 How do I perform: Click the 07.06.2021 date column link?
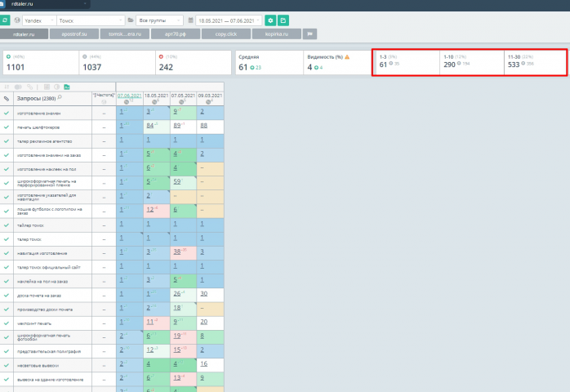tap(129, 96)
